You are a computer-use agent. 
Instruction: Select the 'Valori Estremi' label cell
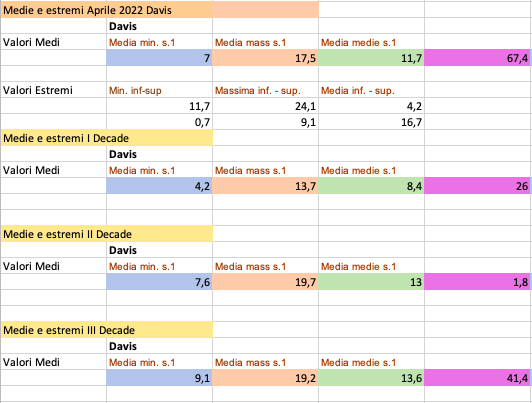[x=54, y=90]
